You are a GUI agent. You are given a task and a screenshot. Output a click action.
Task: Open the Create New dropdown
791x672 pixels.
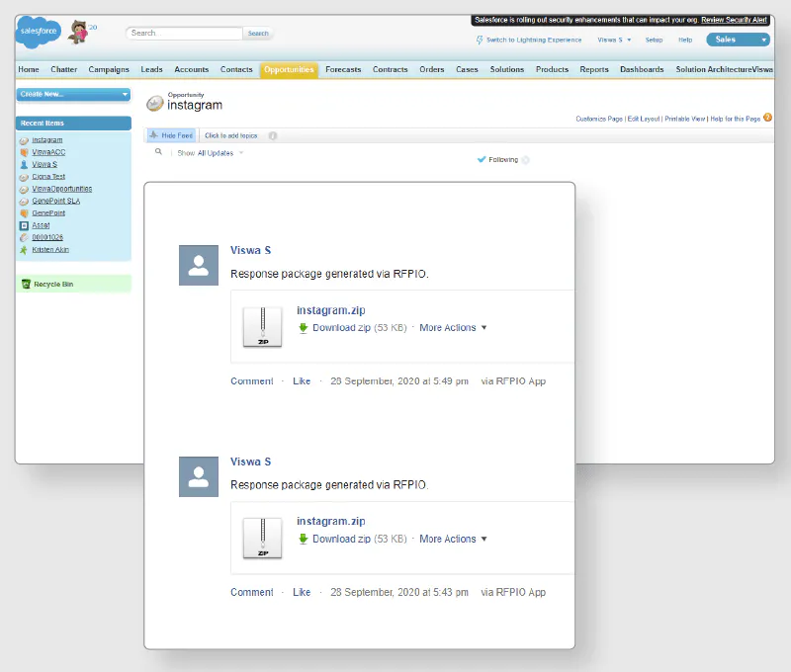pos(73,94)
